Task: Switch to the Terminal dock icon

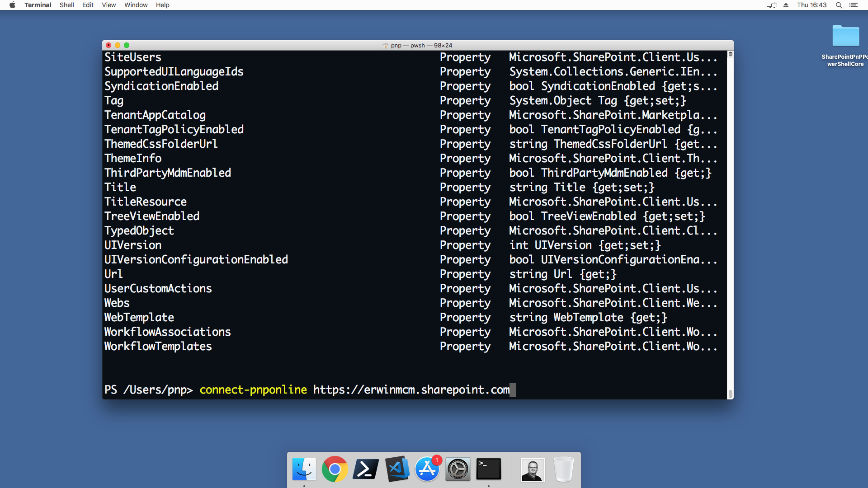Action: [x=489, y=469]
